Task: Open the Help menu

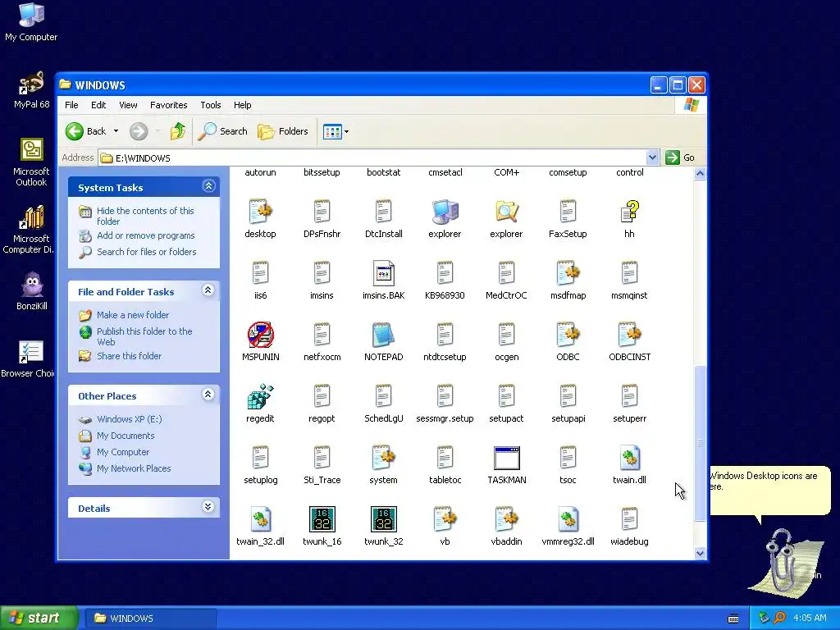Action: (x=242, y=105)
